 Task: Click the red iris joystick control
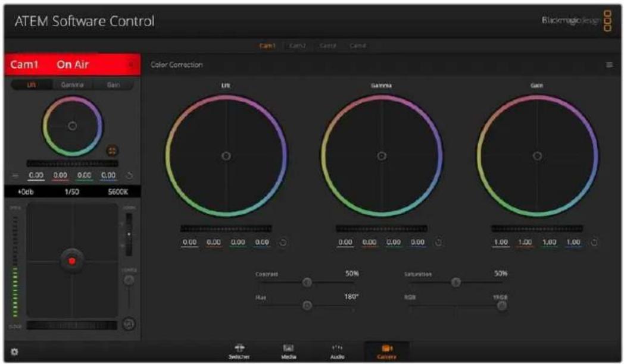tap(72, 261)
